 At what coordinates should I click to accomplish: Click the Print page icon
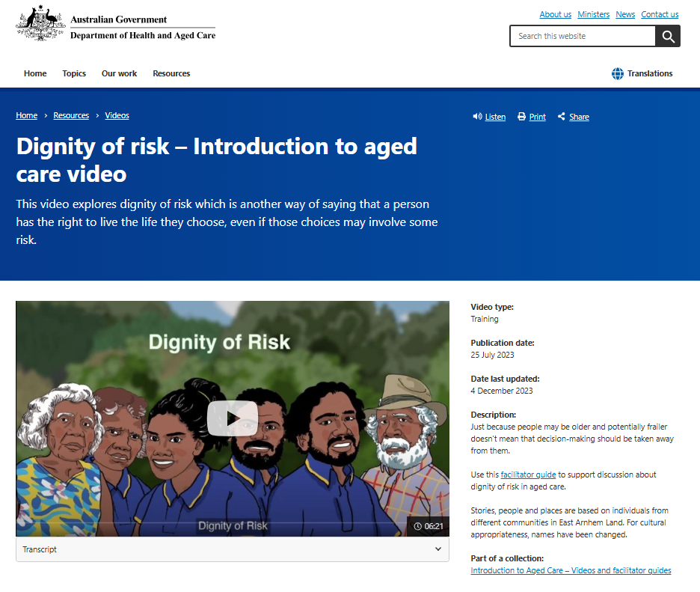[x=521, y=116]
